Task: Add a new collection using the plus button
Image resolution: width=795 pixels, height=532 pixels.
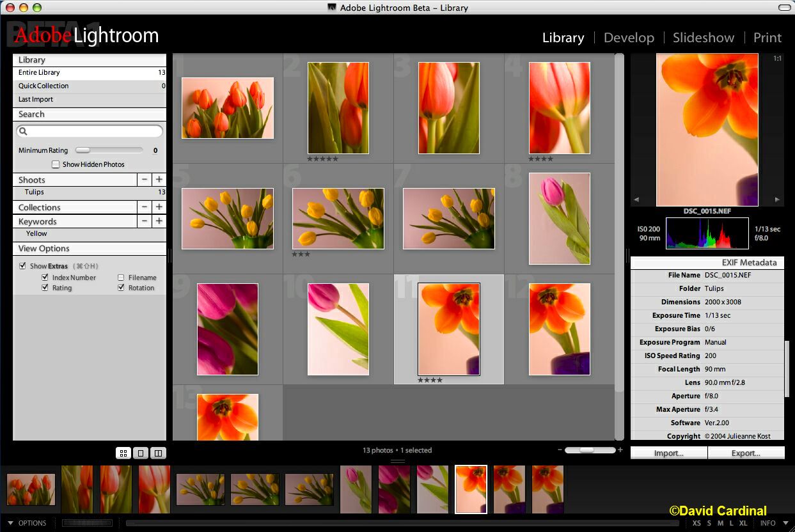Action: click(x=159, y=207)
